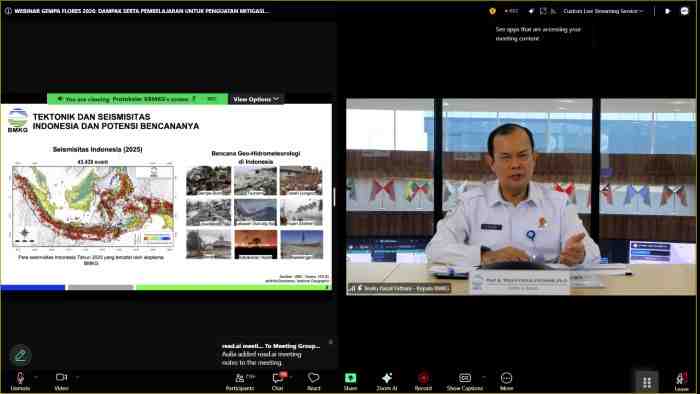Click the BMKG logo on the slide
Viewport: 700px width, 394px height.
click(x=18, y=120)
